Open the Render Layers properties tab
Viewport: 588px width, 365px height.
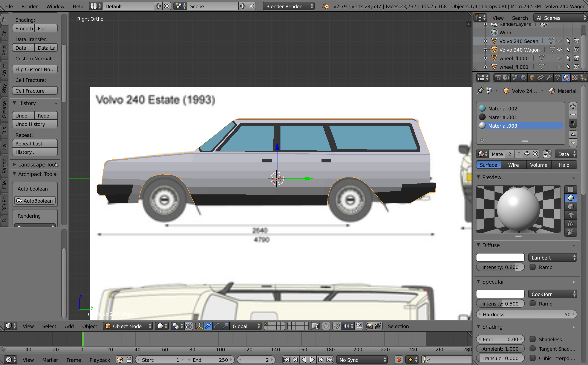[x=506, y=78]
